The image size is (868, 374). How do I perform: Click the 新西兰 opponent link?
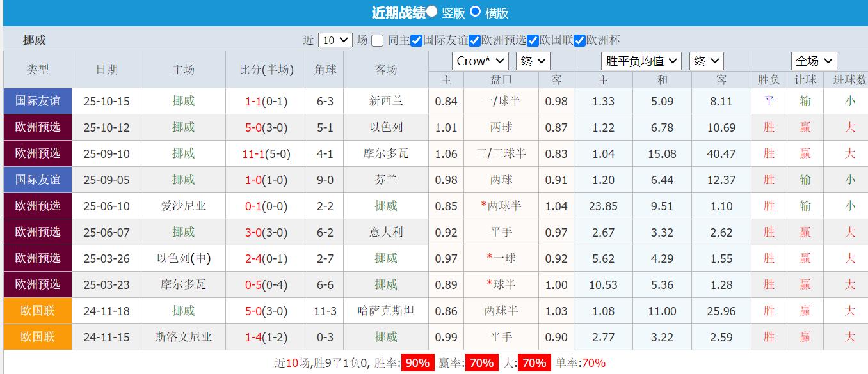pos(386,101)
